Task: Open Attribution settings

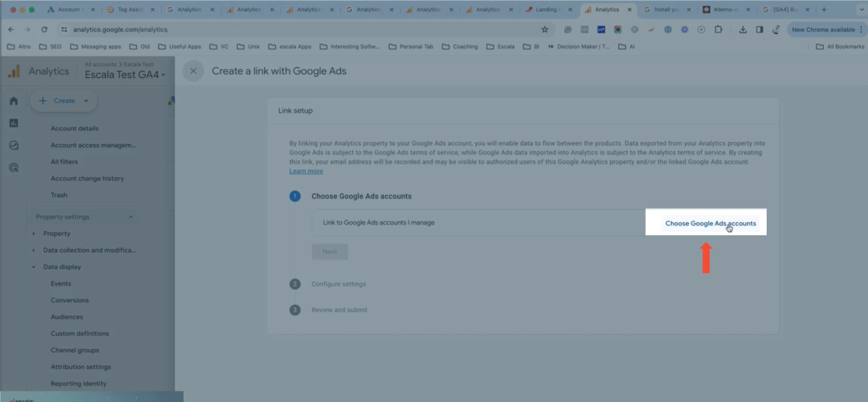Action: (81, 367)
